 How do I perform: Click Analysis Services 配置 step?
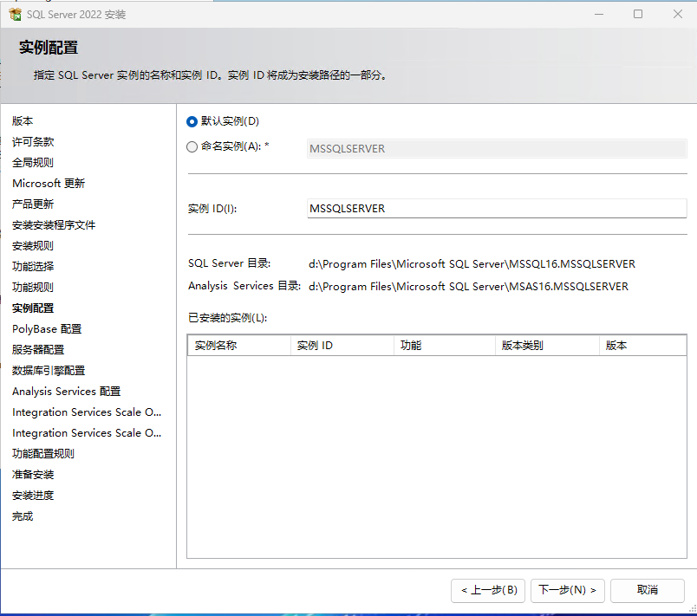(x=67, y=392)
